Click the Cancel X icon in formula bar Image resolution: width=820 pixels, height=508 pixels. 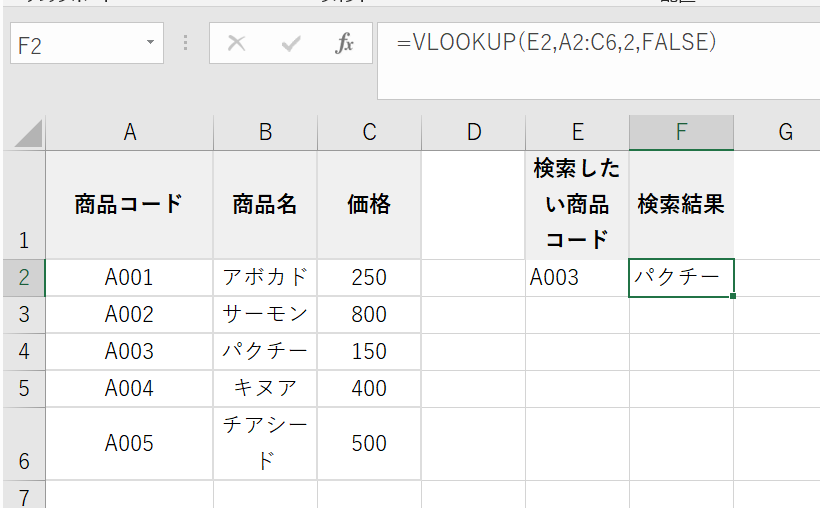click(237, 45)
